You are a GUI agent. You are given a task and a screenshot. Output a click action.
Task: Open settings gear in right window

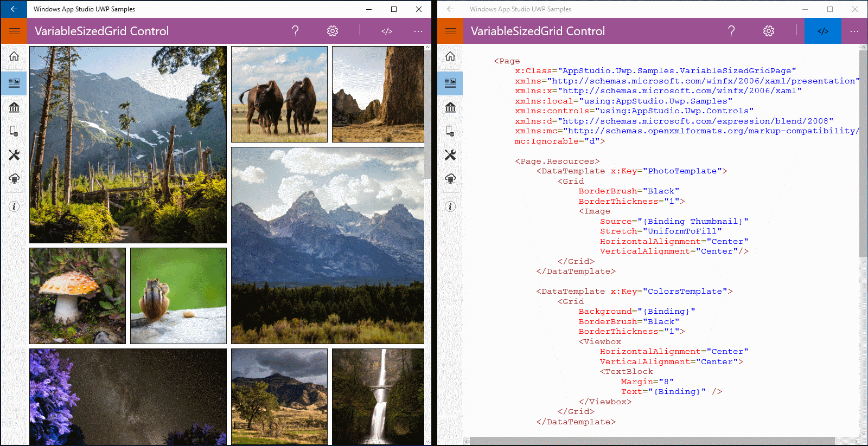click(x=769, y=31)
